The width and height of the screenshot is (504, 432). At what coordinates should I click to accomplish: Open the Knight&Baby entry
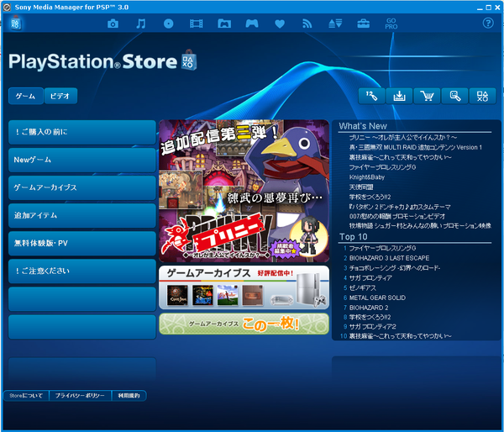tap(367, 177)
